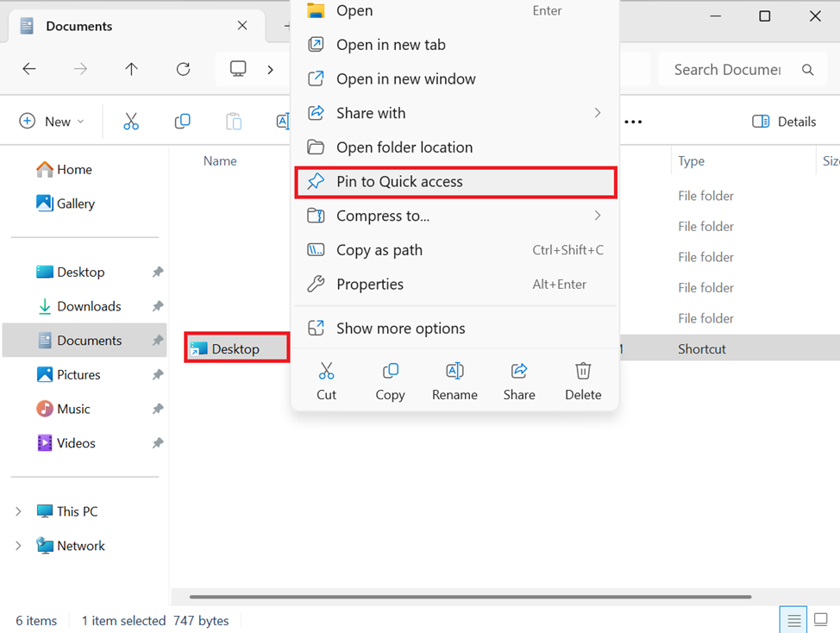The width and height of the screenshot is (840, 633).
Task: Sort by the Type column header
Action: tap(691, 161)
